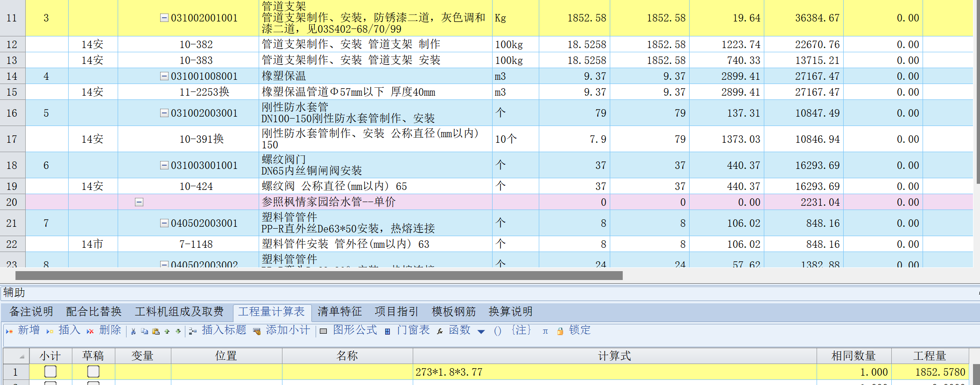Collapse item 031002001001 with its minus box
Viewport: 980px width, 385px height.
coord(164,18)
